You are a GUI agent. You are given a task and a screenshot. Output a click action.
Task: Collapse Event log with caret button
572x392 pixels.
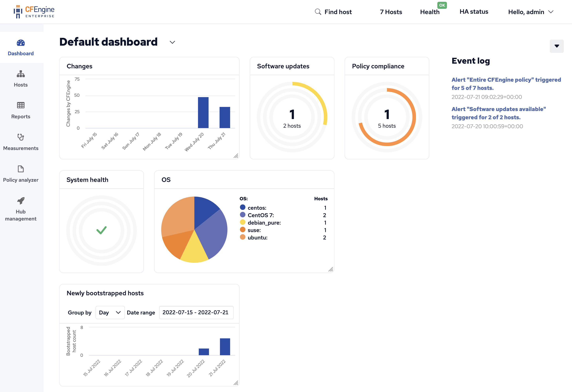point(557,46)
